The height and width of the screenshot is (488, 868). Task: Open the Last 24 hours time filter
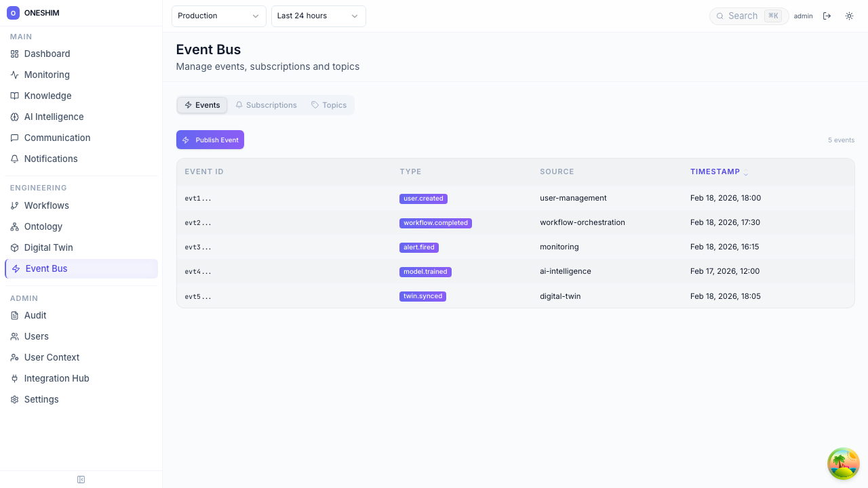click(x=318, y=16)
